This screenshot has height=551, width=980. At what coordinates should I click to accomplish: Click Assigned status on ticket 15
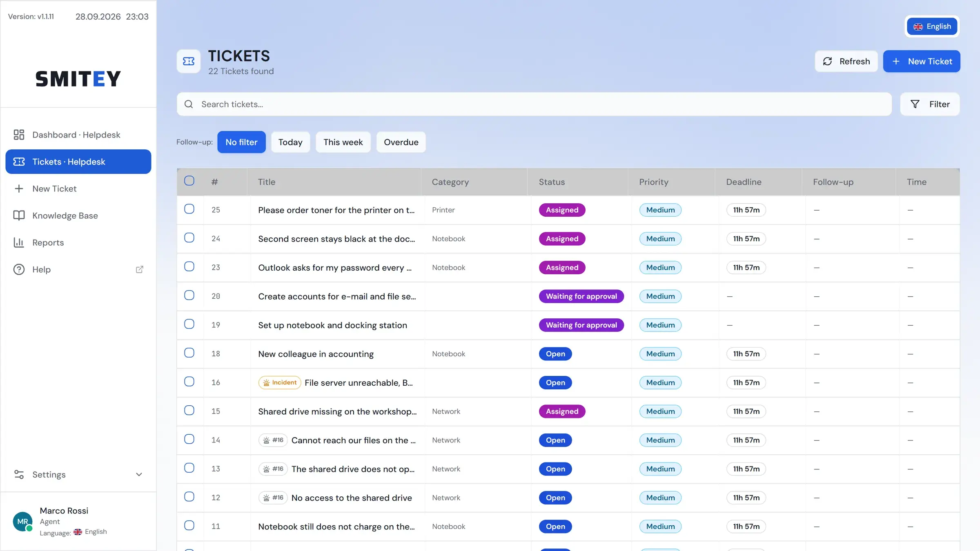pos(562,411)
